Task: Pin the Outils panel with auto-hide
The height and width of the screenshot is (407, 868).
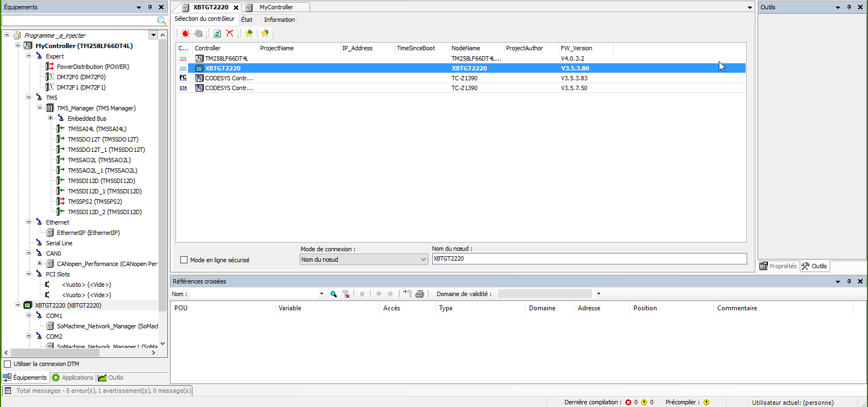Action: (849, 7)
